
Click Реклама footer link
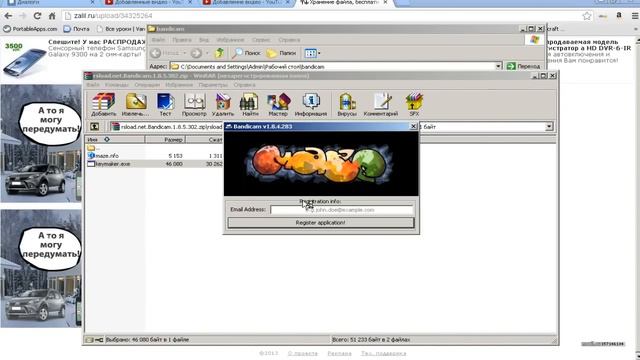[339, 353]
